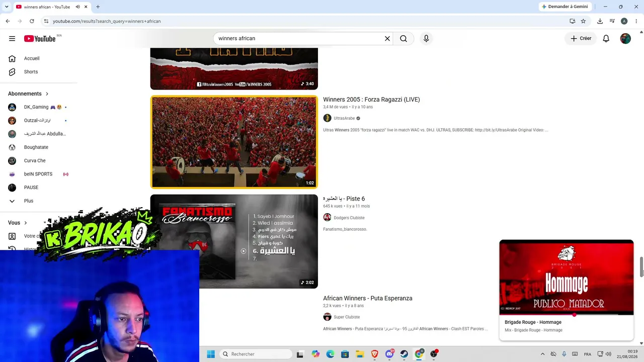Open Microsoft Store from the taskbar
The image size is (644, 362).
click(345, 354)
